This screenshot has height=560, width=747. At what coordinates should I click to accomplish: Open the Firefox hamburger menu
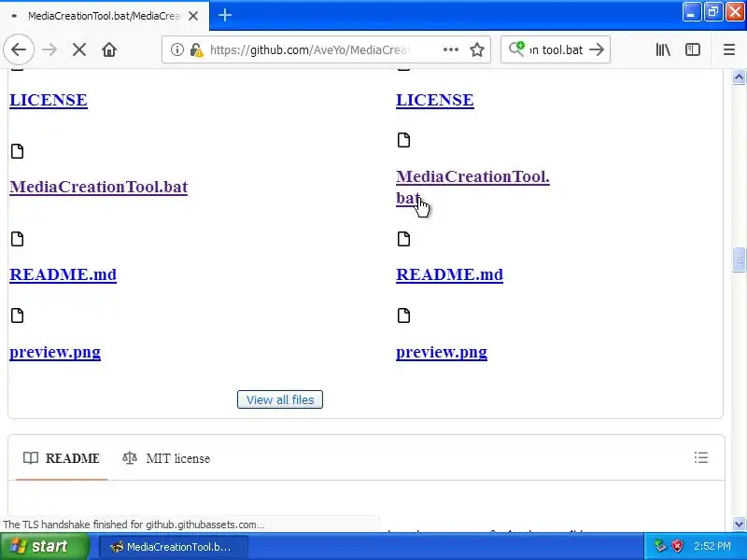[x=729, y=49]
